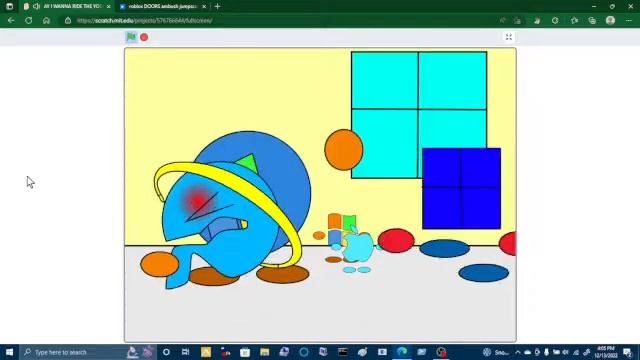Open the browser home page
This screenshot has height=360, width=640.
click(x=46, y=20)
